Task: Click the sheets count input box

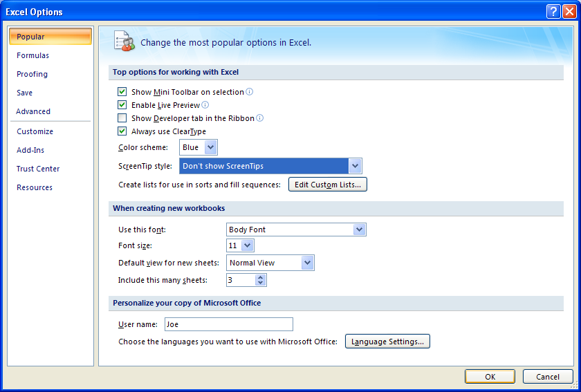Action: click(x=241, y=280)
